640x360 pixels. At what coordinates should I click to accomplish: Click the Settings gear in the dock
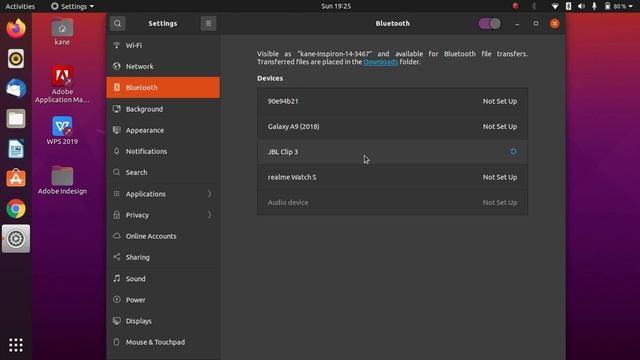(16, 239)
